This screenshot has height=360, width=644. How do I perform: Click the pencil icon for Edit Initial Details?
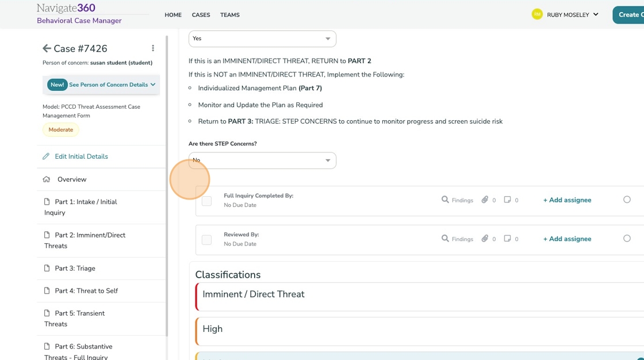[46, 156]
